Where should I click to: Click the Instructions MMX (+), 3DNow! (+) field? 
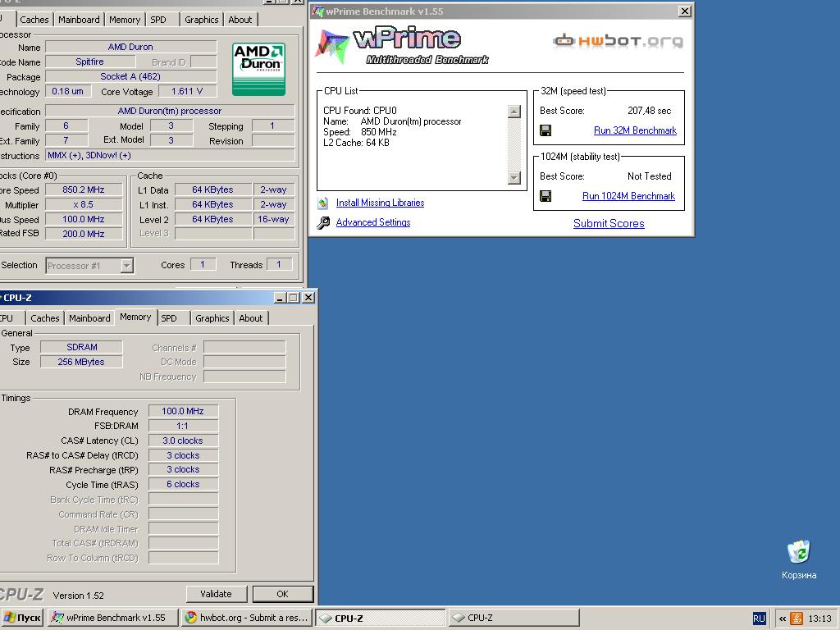coord(170,155)
